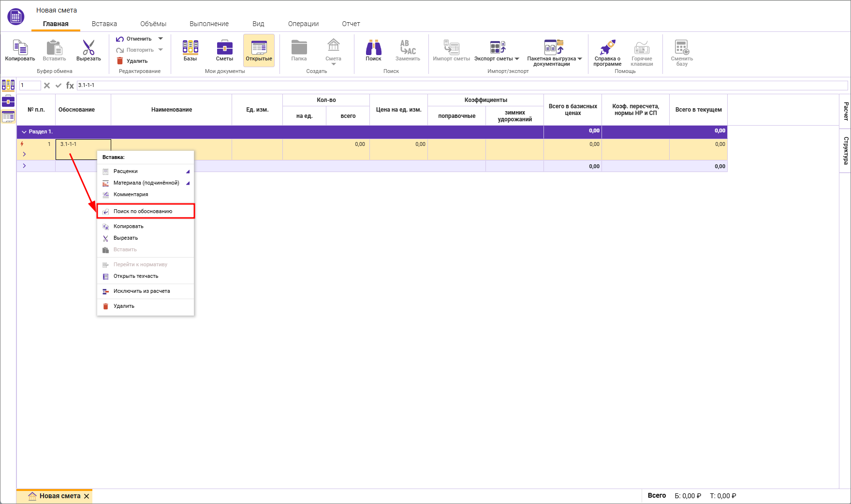This screenshot has width=851, height=504.
Task: Open the Сметы briefcase icon
Action: coord(224,48)
